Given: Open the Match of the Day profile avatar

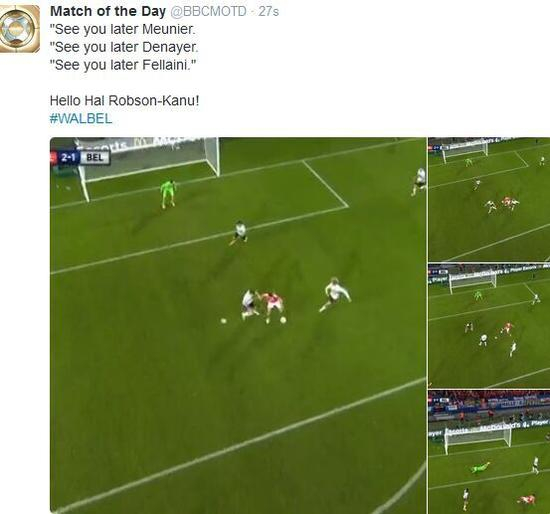Looking at the screenshot, I should point(19,28).
